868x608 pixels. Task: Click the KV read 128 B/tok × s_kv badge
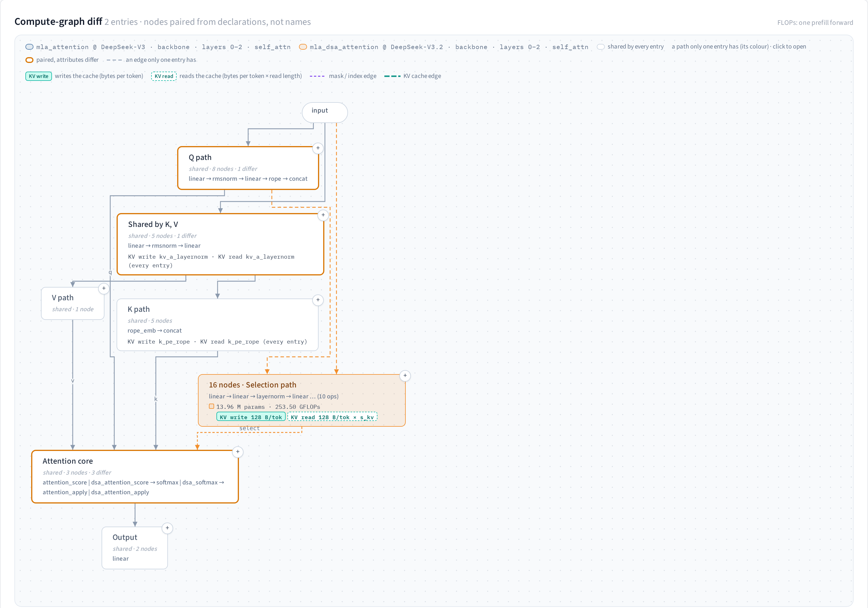332,417
